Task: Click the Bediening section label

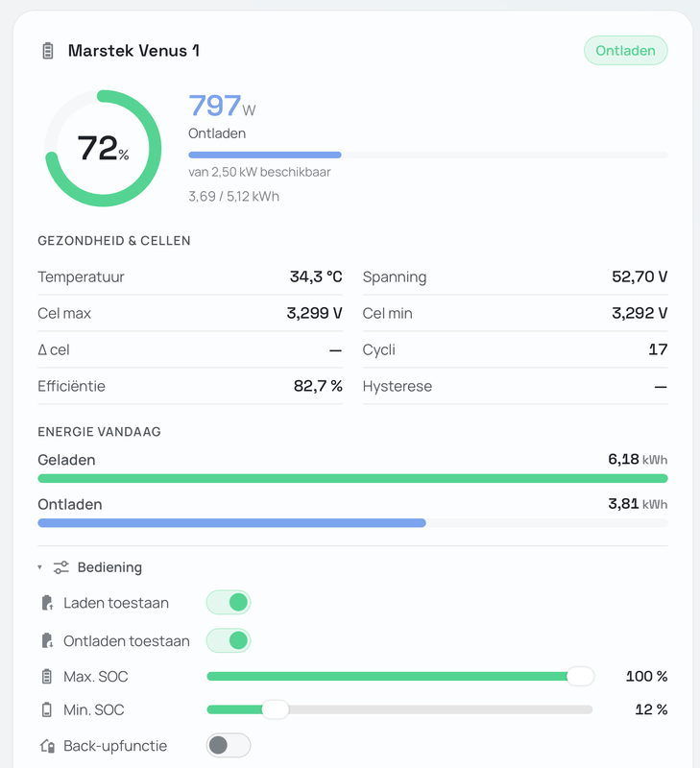Action: pos(109,567)
